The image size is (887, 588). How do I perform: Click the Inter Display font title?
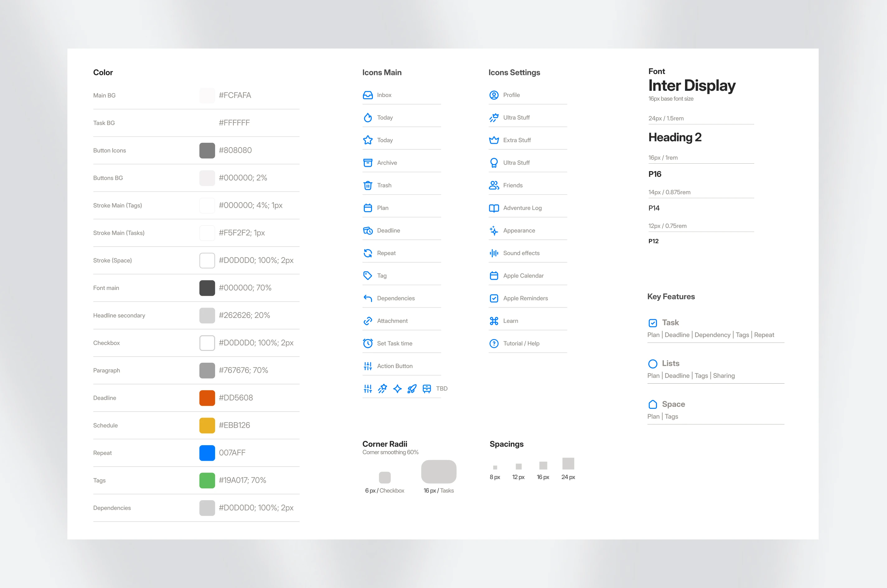click(692, 86)
